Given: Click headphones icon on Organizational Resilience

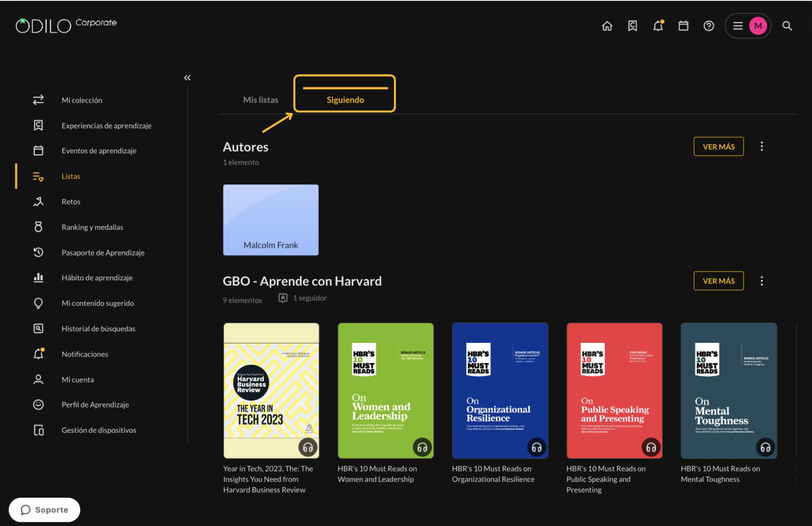Looking at the screenshot, I should [x=537, y=448].
